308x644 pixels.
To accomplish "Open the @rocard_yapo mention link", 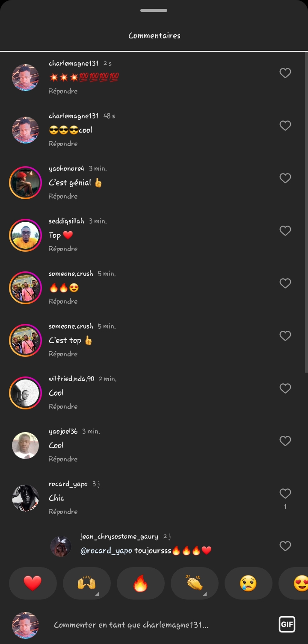I will 106,551.
